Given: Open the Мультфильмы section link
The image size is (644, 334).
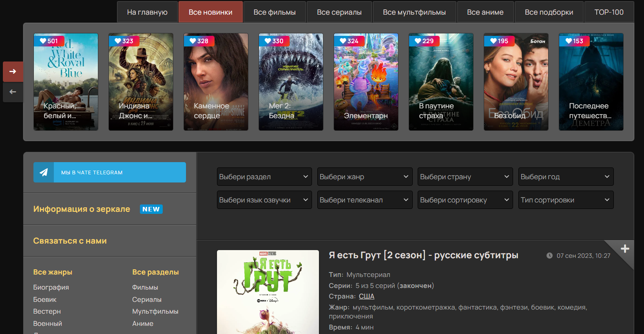Looking at the screenshot, I should click(x=155, y=311).
